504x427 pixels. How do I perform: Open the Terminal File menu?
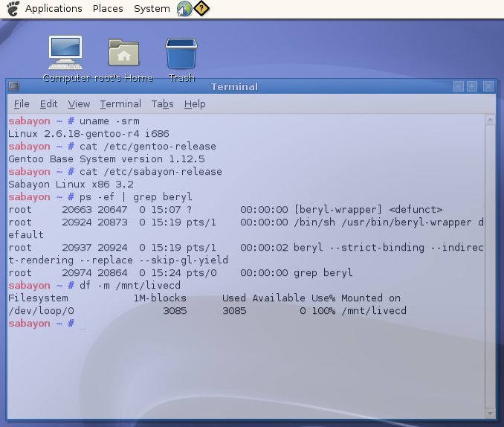pos(22,104)
